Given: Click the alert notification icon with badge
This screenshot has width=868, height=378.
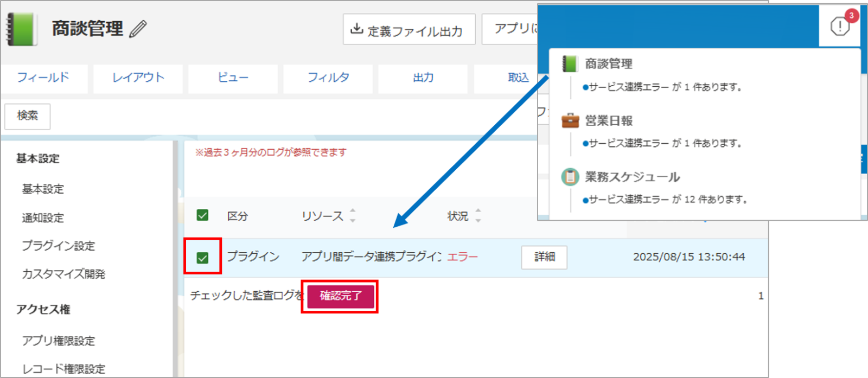Looking at the screenshot, I should [x=840, y=25].
